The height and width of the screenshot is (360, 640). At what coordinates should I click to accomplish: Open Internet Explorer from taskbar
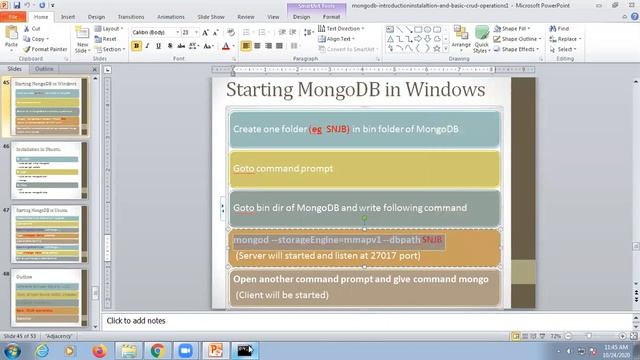42,351
